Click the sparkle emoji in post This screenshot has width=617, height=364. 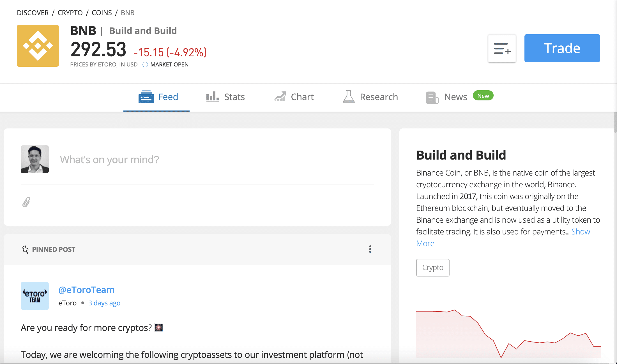[x=159, y=328]
